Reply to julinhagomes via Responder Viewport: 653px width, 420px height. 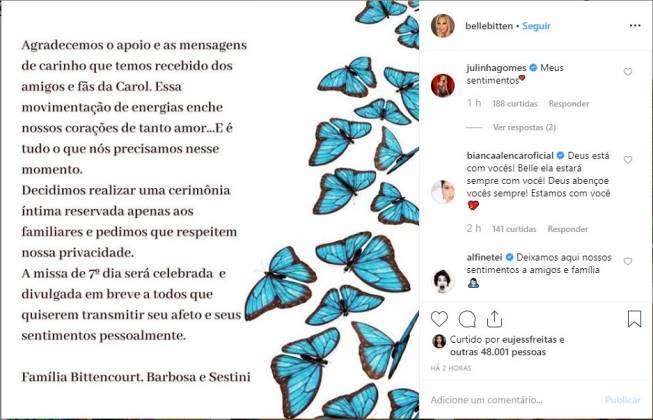(569, 104)
